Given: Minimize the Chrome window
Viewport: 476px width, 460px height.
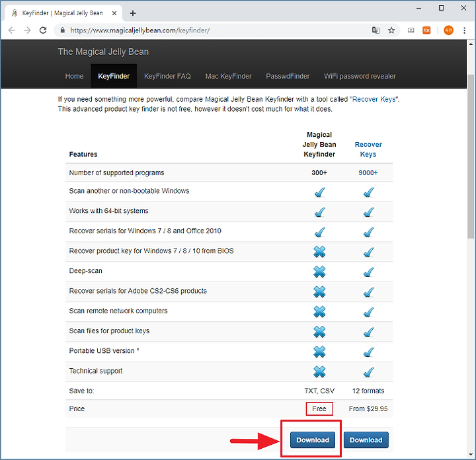Looking at the screenshot, I should (x=418, y=8).
